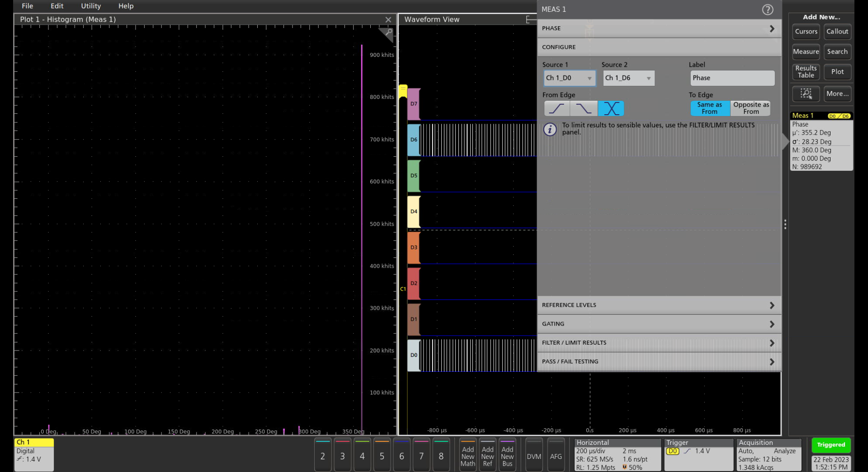
Task: Open the AFG button
Action: 556,455
